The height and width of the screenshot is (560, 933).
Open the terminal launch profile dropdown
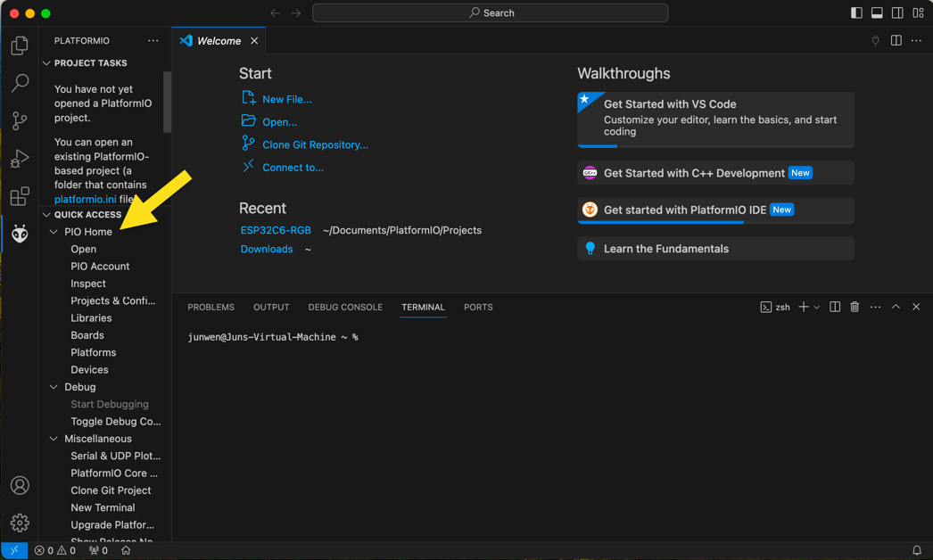[816, 307]
